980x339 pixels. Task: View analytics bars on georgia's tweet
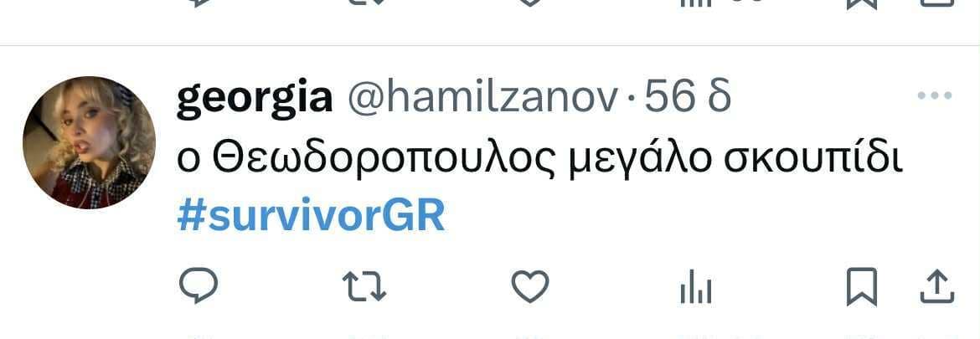point(695,288)
